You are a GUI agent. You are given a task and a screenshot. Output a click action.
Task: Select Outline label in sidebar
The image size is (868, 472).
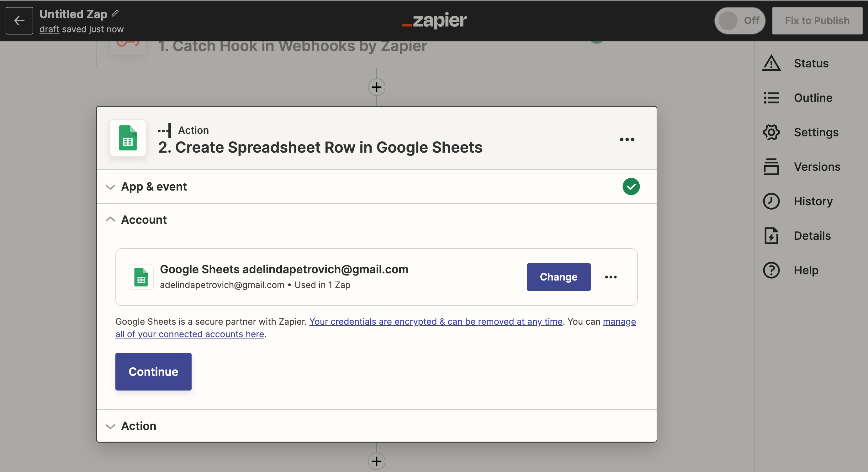click(x=813, y=98)
